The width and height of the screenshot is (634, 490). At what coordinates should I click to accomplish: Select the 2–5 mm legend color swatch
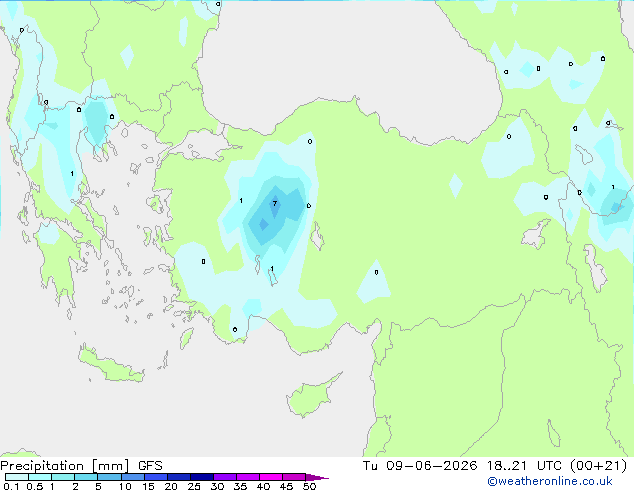point(86,477)
